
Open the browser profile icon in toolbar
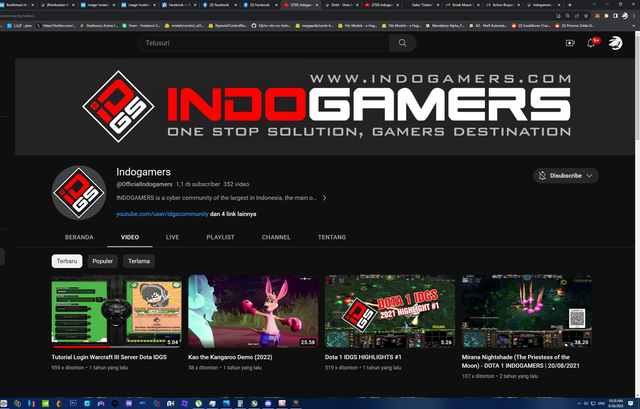625,16
